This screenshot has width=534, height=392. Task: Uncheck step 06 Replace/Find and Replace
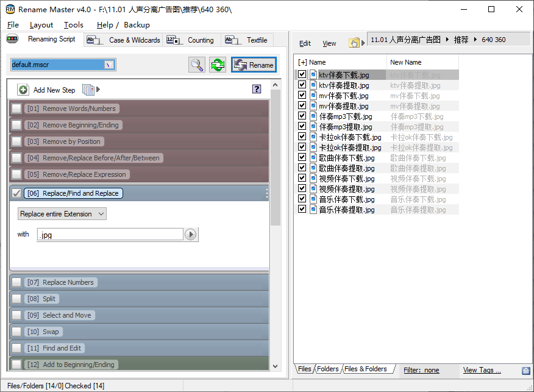(16, 193)
